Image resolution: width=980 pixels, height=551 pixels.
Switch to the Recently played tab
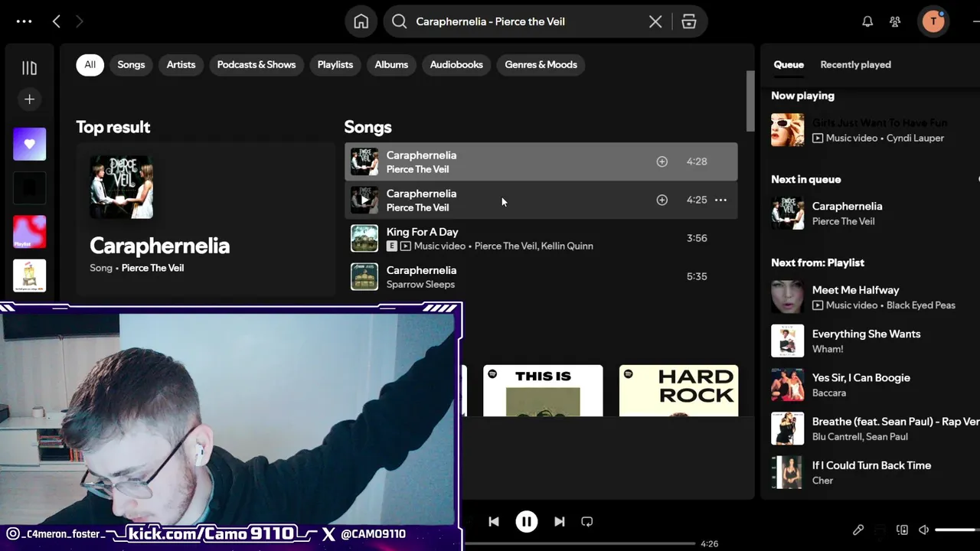pyautogui.click(x=855, y=64)
